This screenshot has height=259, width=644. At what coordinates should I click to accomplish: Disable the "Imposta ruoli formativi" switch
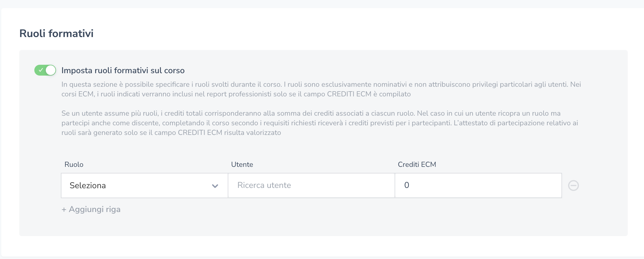45,70
